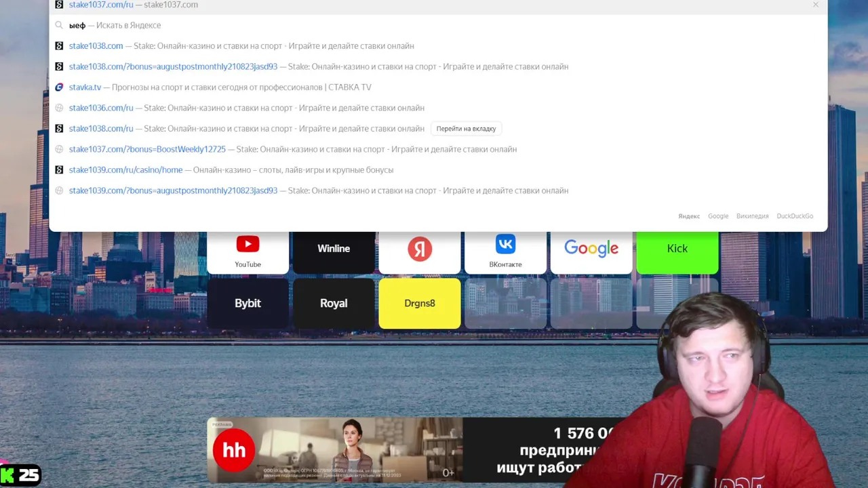Click the stake1037.com/ru address bar text
The height and width of the screenshot is (488, 868).
101,5
